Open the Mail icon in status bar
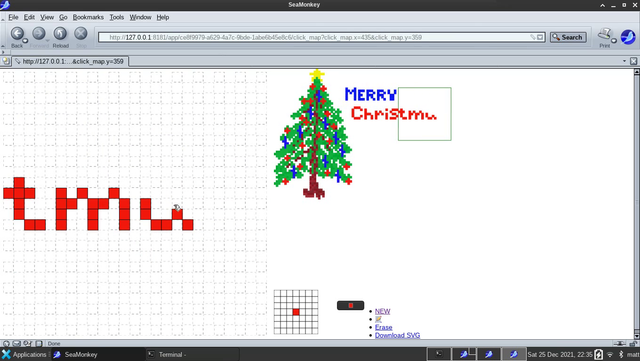The width and height of the screenshot is (640, 361). tap(17, 343)
